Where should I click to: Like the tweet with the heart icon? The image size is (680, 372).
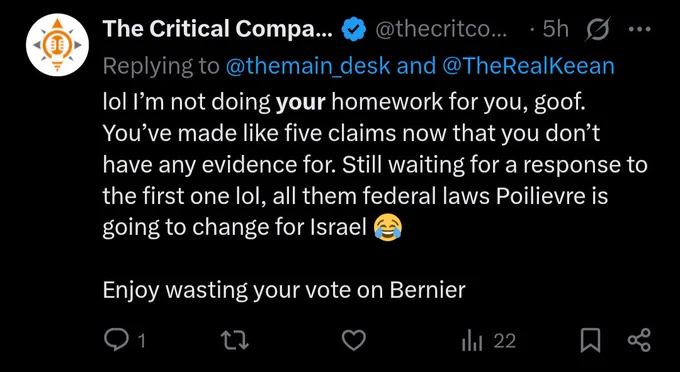coord(354,340)
